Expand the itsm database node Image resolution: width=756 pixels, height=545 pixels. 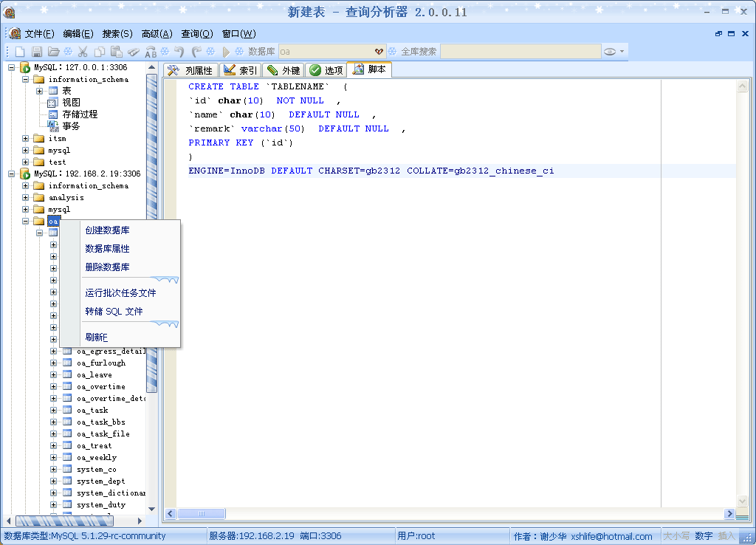pyautogui.click(x=26, y=138)
